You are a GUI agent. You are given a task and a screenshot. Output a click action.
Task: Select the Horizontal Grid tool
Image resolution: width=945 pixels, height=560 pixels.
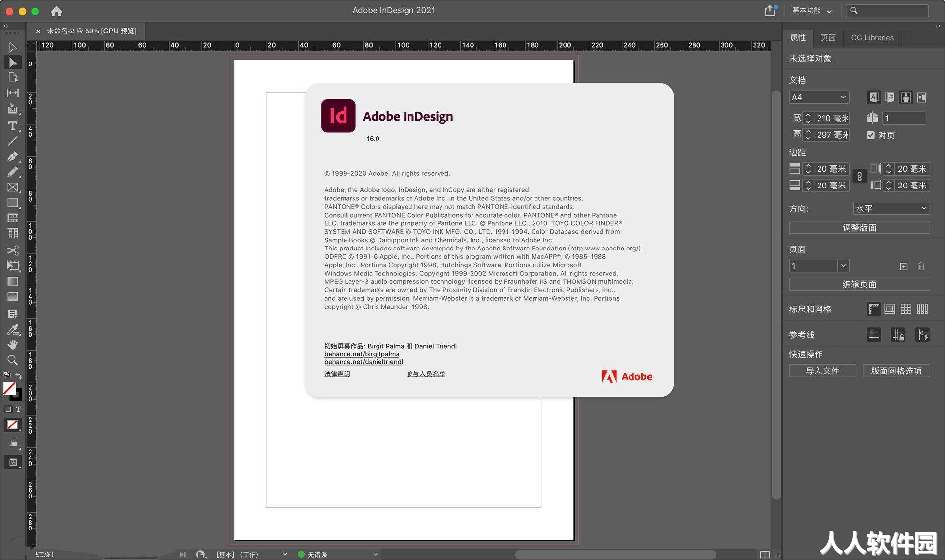[x=13, y=218]
